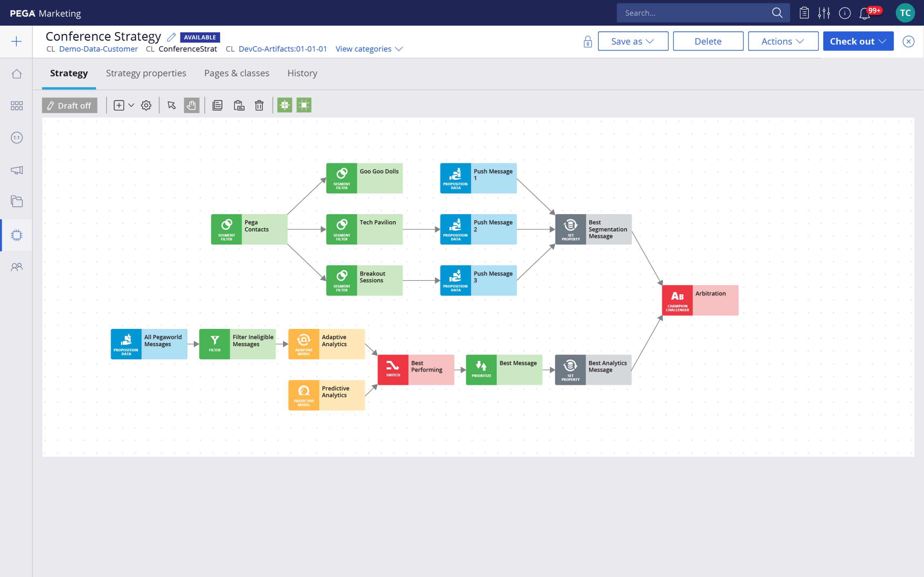Expand the View categories dropdown
This screenshot has height=577, width=924.
tap(369, 49)
